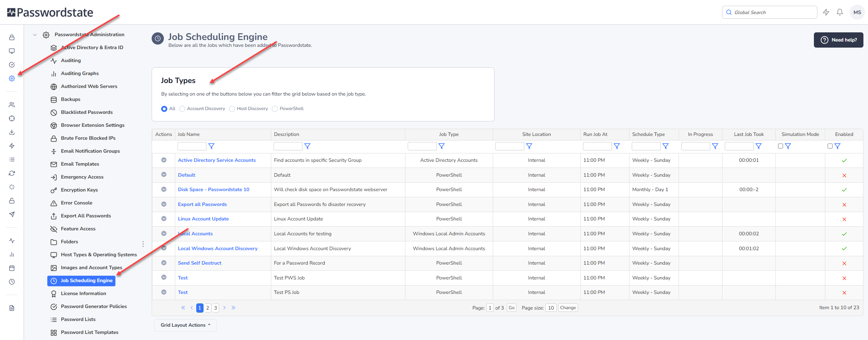
Task: Click the open padlock icon in left rail
Action: coord(12,201)
